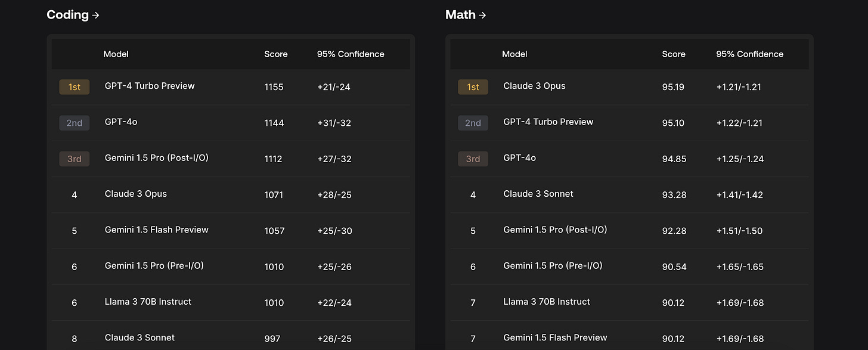
Task: Click rank 8 beside Claude 3 Sonnet in Coding
Action: [75, 339]
